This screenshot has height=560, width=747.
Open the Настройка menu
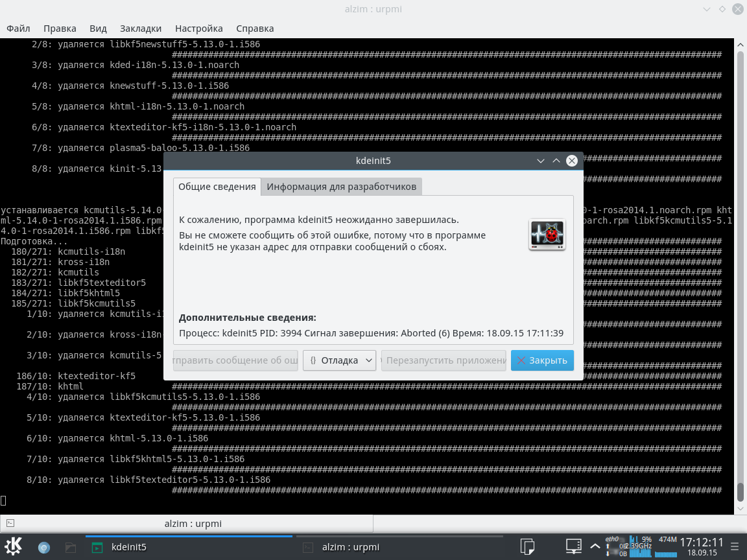coord(198,29)
